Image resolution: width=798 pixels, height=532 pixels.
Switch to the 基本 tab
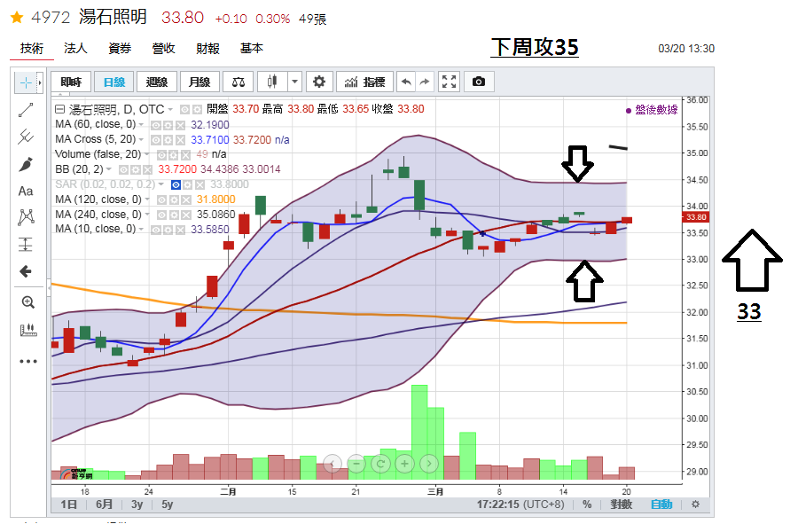tap(252, 49)
